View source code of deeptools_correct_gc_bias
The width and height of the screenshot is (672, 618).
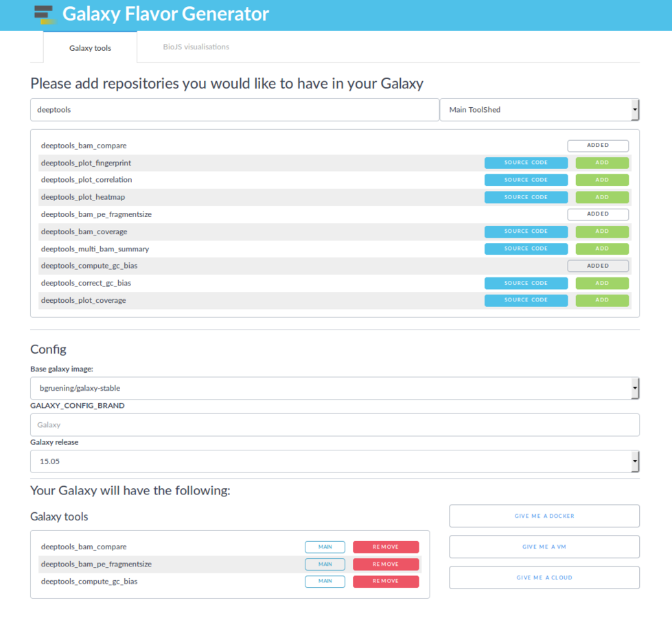526,283
